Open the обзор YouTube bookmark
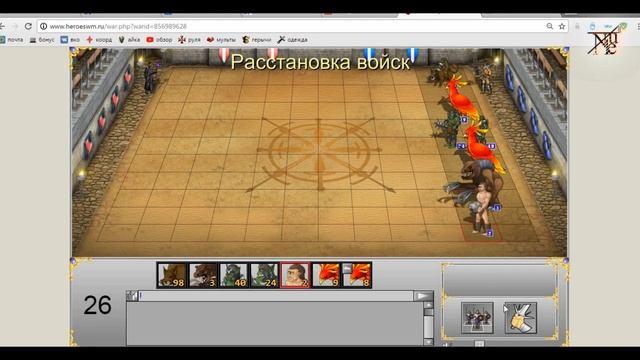640x360 pixels. click(159, 40)
